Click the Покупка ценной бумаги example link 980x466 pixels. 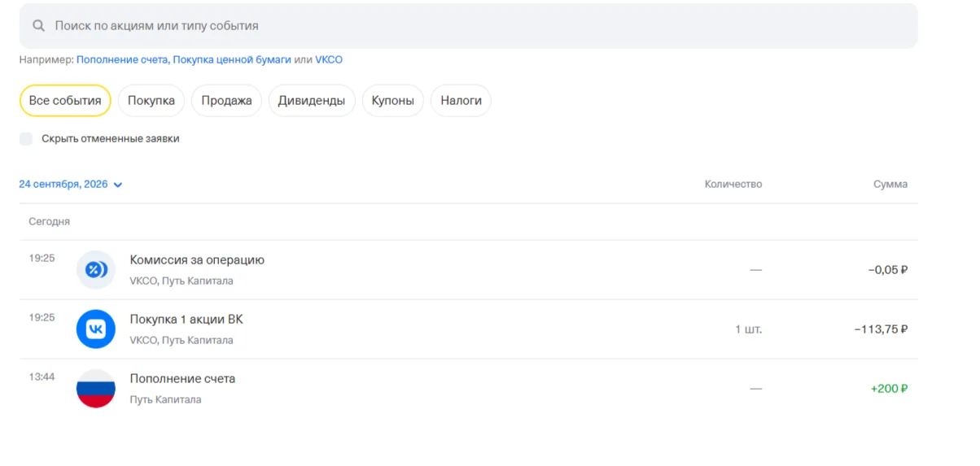click(232, 60)
